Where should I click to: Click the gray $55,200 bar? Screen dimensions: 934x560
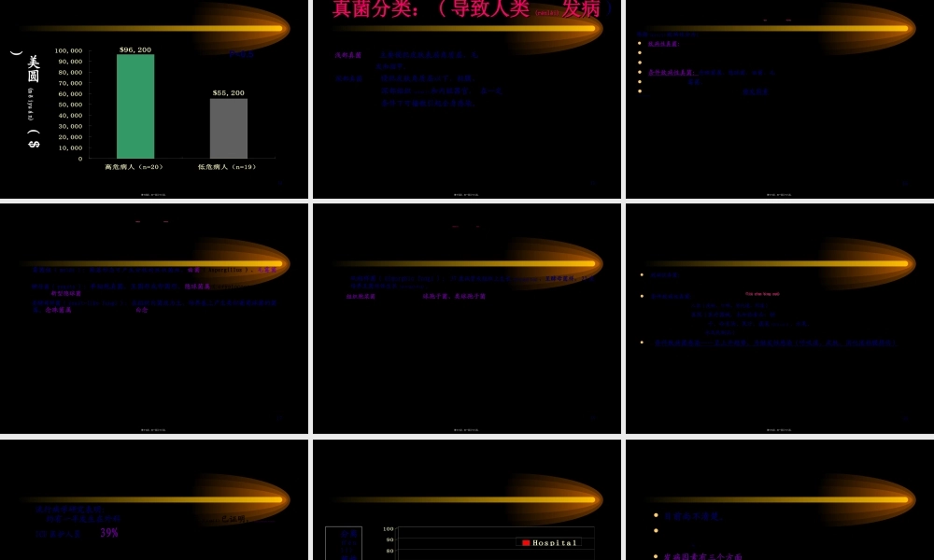coord(229,129)
